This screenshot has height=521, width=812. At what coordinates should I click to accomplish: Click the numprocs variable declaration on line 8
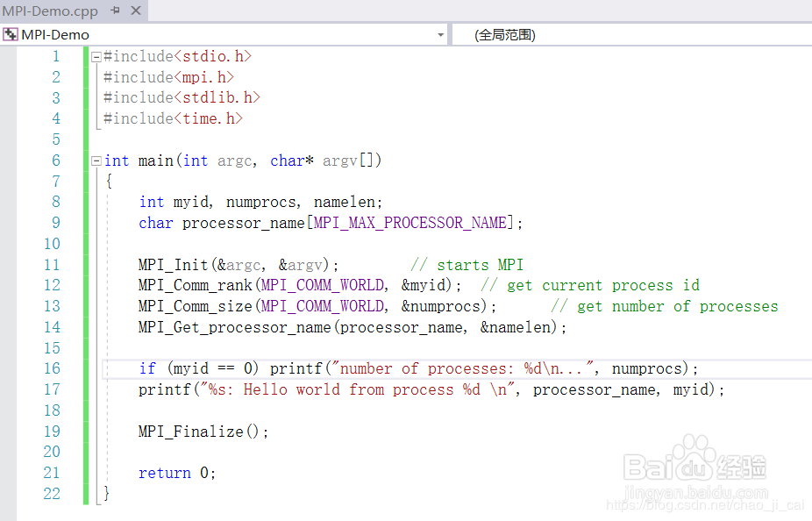[261, 203]
